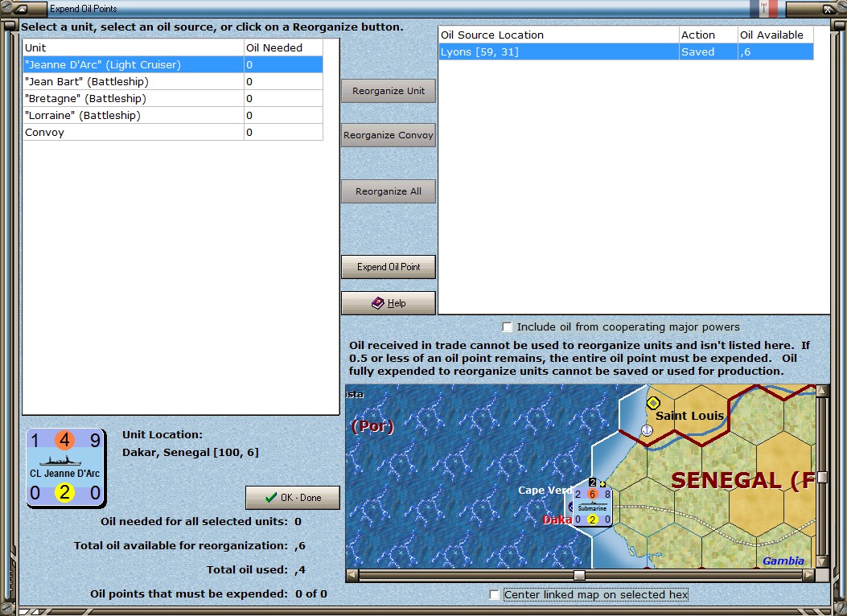Click the Action column header

coord(708,35)
